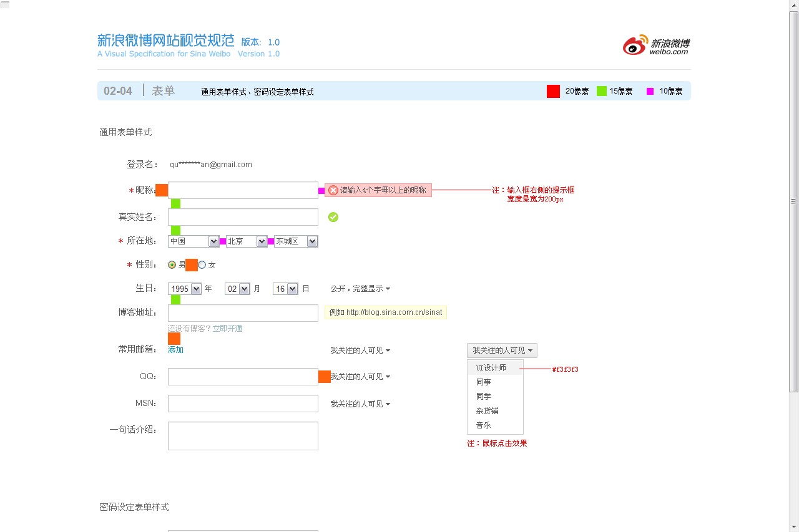
Task: Focus the 一句话介绍 text area
Action: (x=243, y=436)
